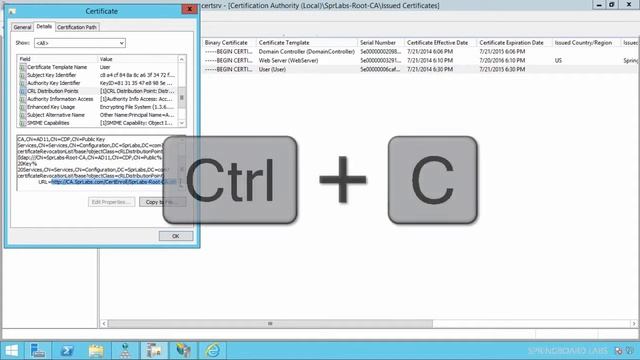Click the certsrv horizontal scrollbar thumb

270,324
